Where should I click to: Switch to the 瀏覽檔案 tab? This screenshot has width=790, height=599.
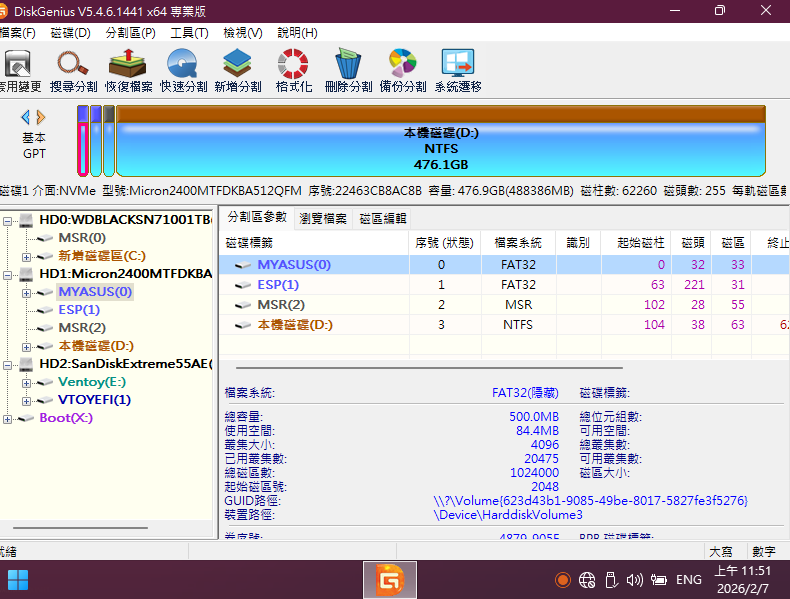[x=323, y=219]
